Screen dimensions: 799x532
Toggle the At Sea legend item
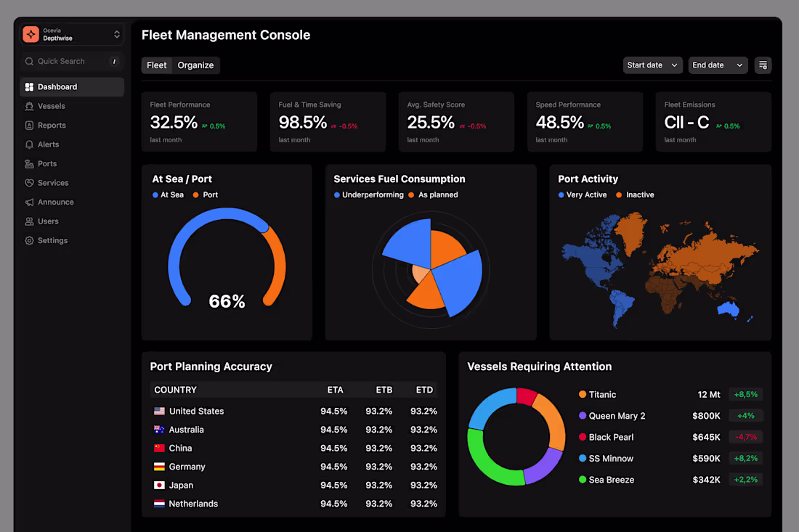[169, 195]
